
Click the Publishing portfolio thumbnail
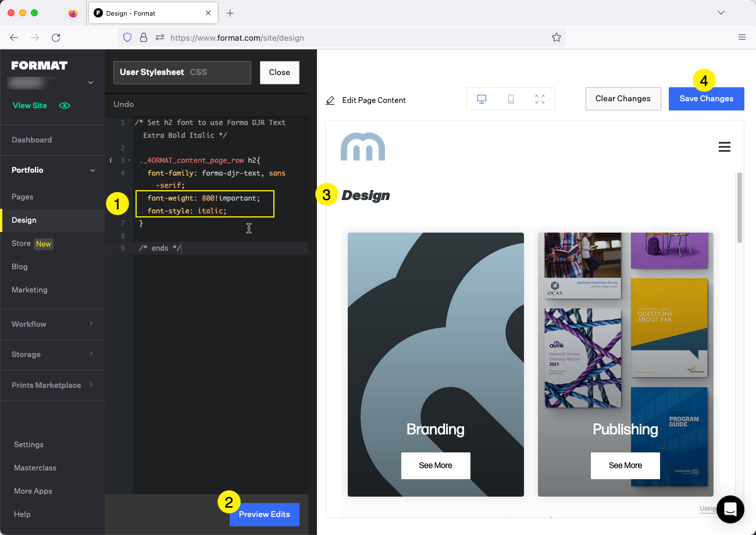[625, 365]
